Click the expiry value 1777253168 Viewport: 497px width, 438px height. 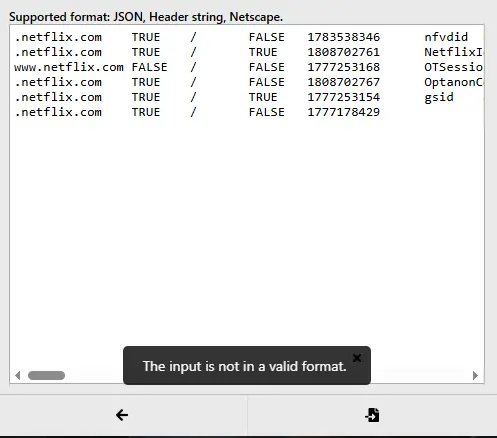click(343, 67)
